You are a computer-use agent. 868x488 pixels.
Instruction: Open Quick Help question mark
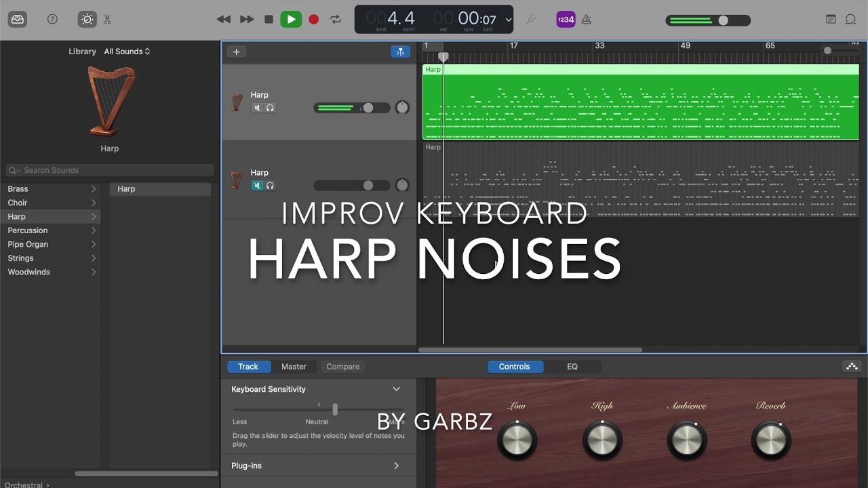(x=52, y=20)
